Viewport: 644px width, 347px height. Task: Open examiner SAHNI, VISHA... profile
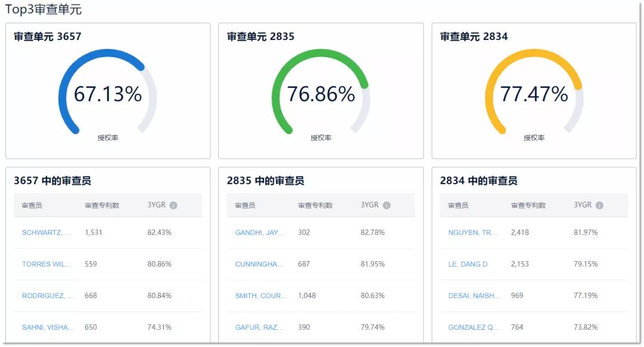coord(48,327)
